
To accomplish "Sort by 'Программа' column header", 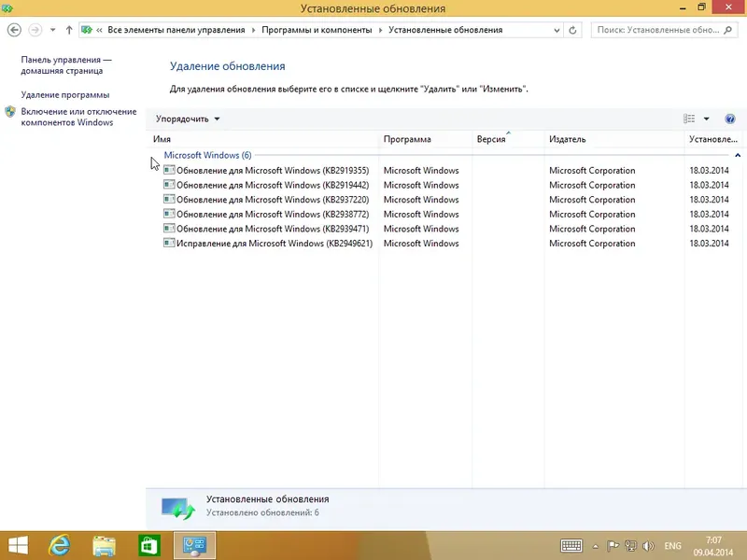I will click(407, 139).
